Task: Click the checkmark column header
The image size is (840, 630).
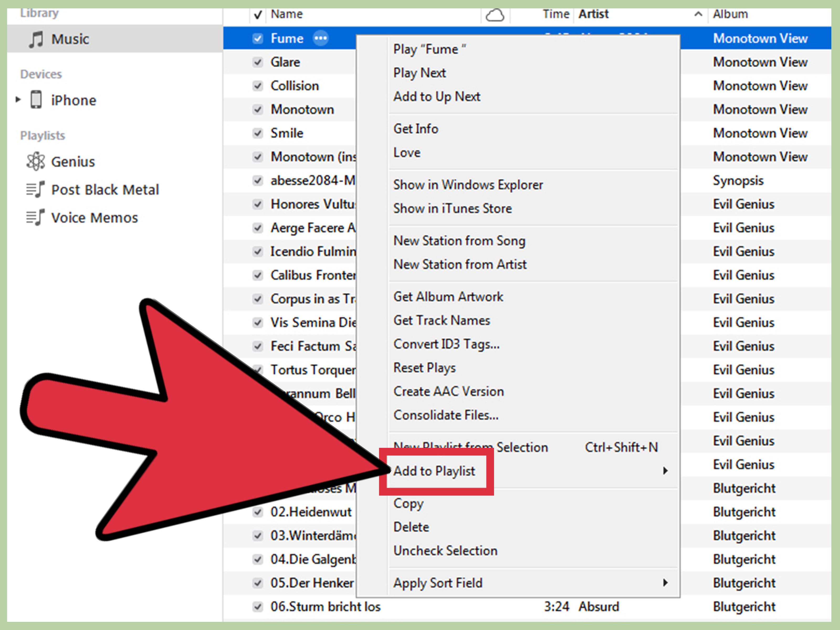Action: (258, 15)
